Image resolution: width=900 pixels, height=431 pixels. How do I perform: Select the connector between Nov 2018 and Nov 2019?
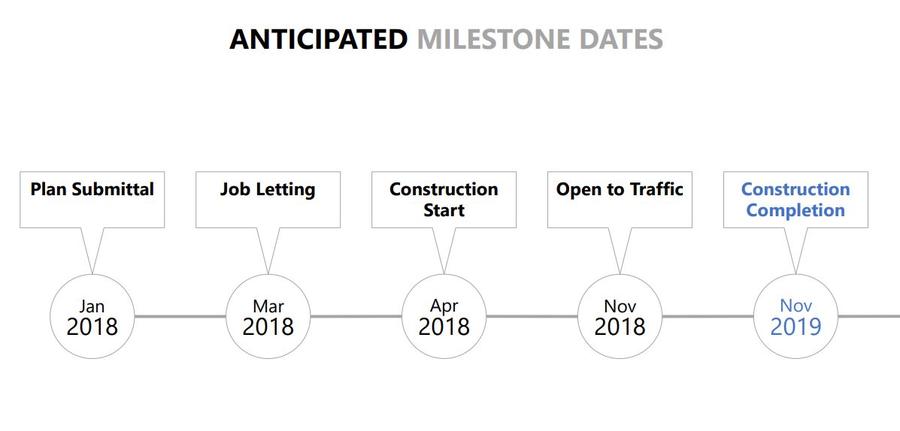pyautogui.click(x=708, y=316)
